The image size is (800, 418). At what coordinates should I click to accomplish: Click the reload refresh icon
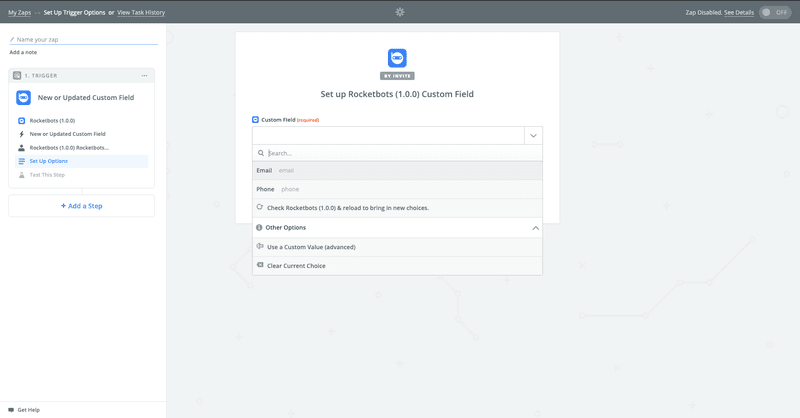[260, 207]
